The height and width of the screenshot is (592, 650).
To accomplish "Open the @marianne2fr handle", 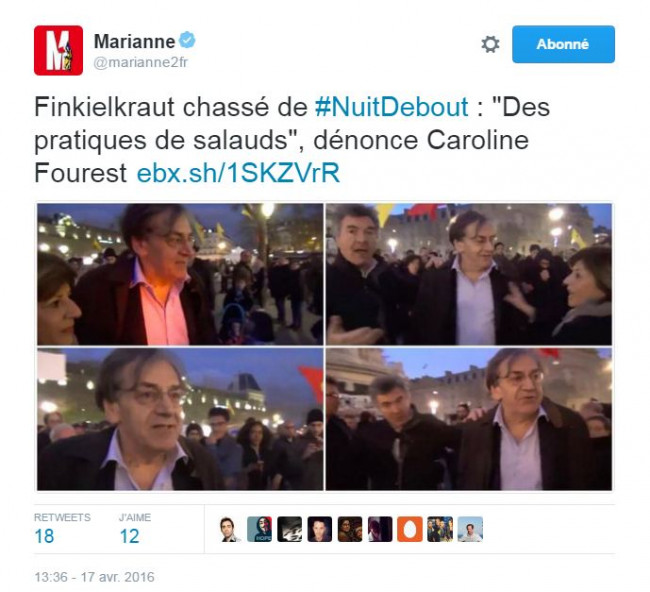I will [141, 62].
